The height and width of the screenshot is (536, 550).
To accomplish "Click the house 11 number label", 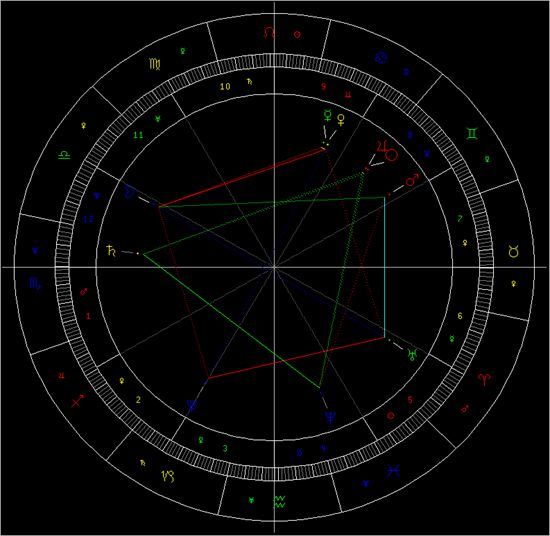I will [x=138, y=135].
